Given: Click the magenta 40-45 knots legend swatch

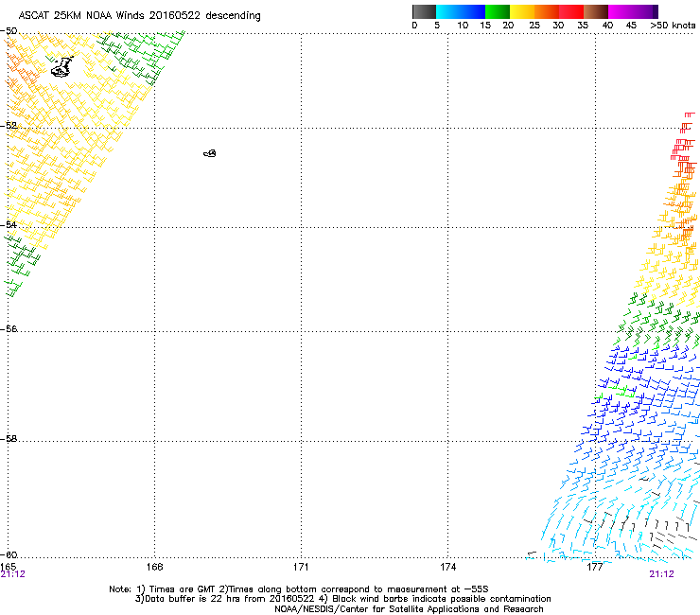Looking at the screenshot, I should click(621, 11).
